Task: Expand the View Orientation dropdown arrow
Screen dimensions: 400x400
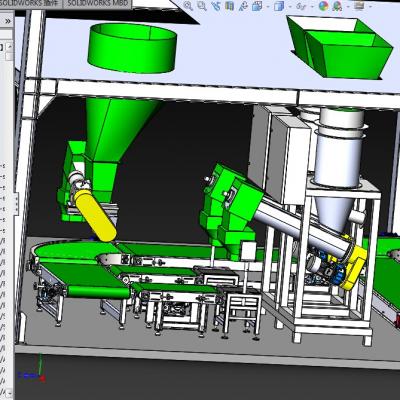Action: click(x=268, y=7)
